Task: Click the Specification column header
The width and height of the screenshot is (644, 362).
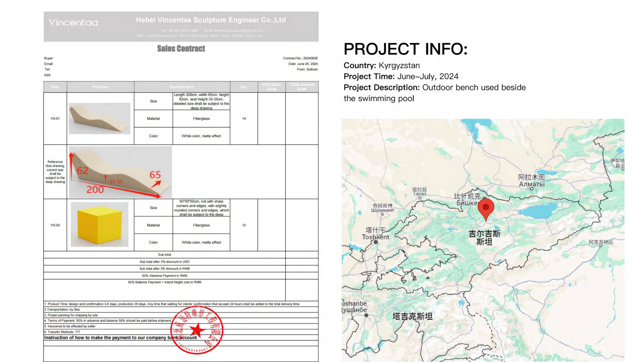Action: coord(182,87)
